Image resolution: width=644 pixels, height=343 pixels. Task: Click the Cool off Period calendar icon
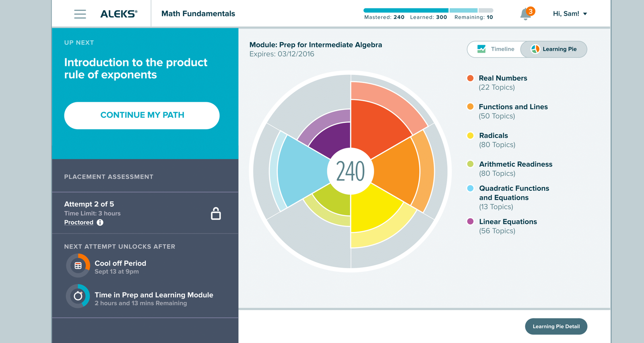[78, 265]
